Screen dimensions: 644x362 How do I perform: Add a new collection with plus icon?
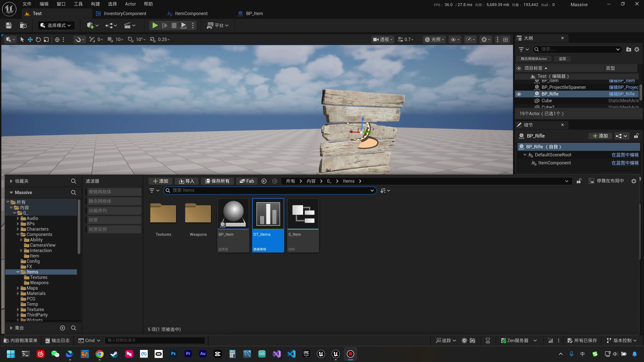pos(63,328)
